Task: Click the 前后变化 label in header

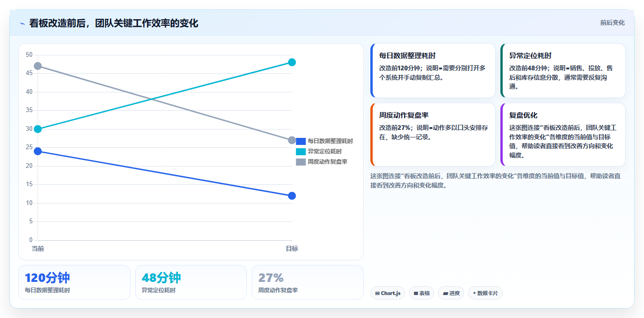Action: click(x=612, y=23)
